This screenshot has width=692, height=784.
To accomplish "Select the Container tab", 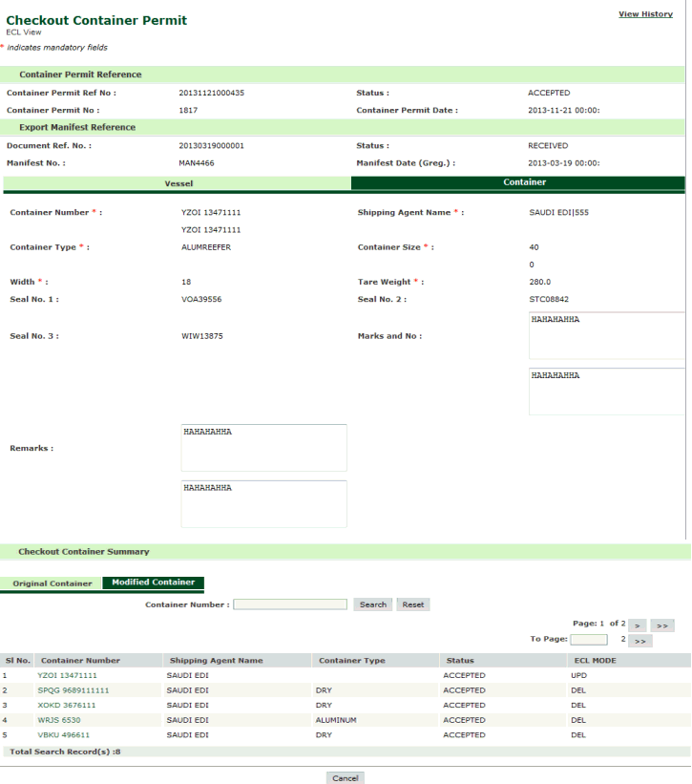I will [x=520, y=182].
